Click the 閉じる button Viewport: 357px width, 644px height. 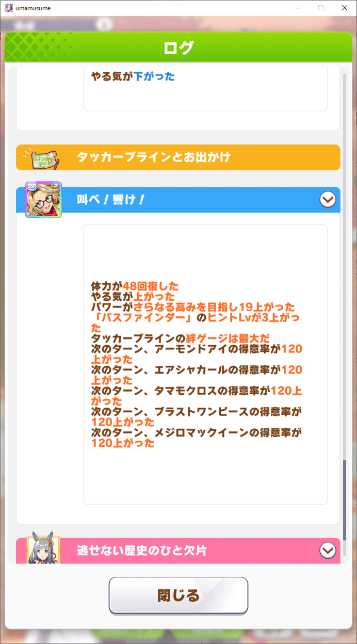(178, 595)
